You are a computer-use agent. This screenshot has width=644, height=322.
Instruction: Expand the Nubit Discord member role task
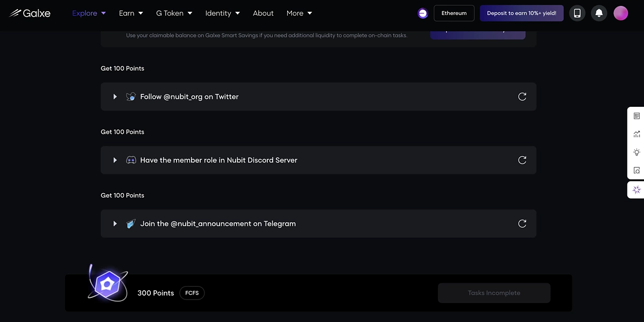[x=115, y=160]
